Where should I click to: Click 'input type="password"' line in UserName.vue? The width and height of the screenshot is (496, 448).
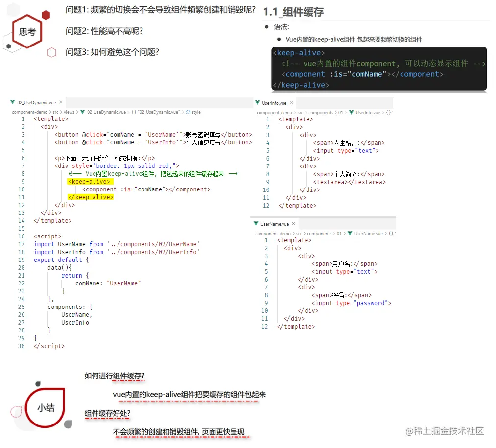click(x=351, y=303)
